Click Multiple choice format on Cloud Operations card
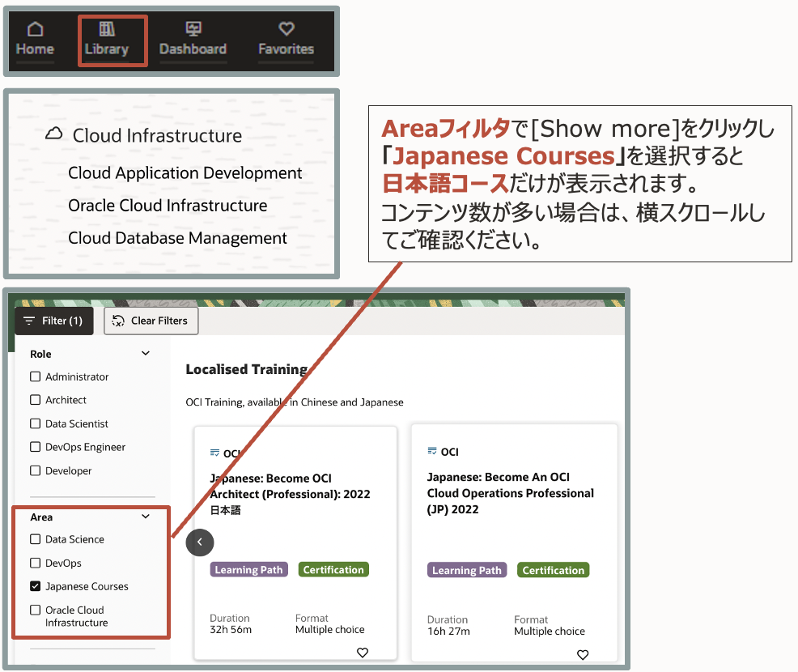 click(550, 632)
